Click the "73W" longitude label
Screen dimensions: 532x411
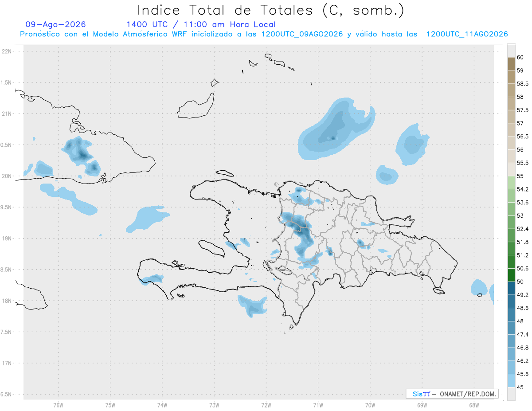(x=214, y=405)
